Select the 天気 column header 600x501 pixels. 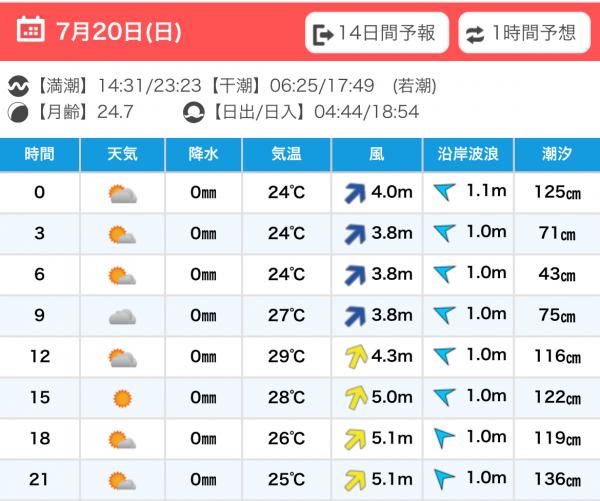(x=122, y=154)
